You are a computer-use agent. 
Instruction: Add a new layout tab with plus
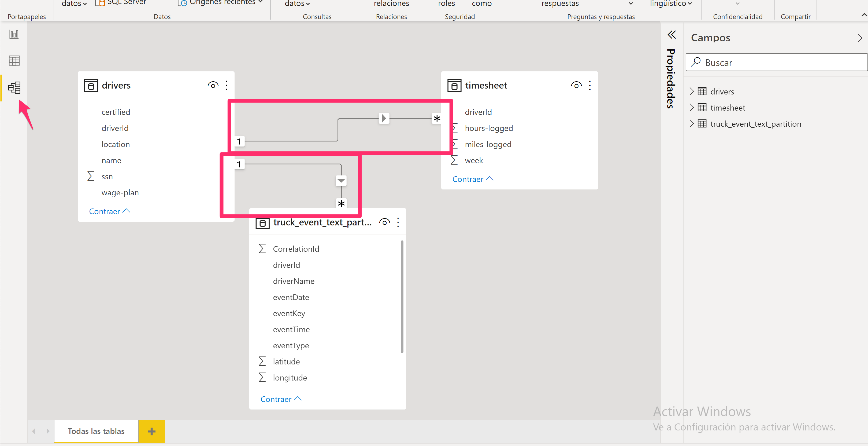point(152,431)
